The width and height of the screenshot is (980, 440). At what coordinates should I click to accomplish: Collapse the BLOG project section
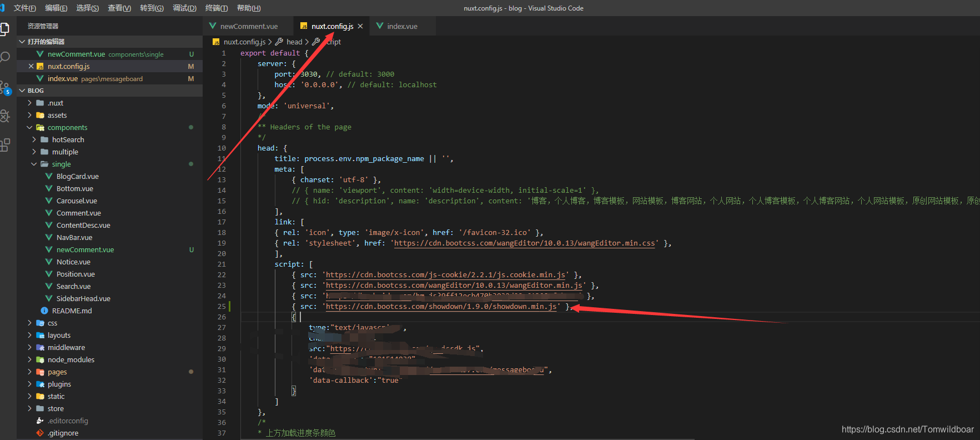(x=22, y=91)
